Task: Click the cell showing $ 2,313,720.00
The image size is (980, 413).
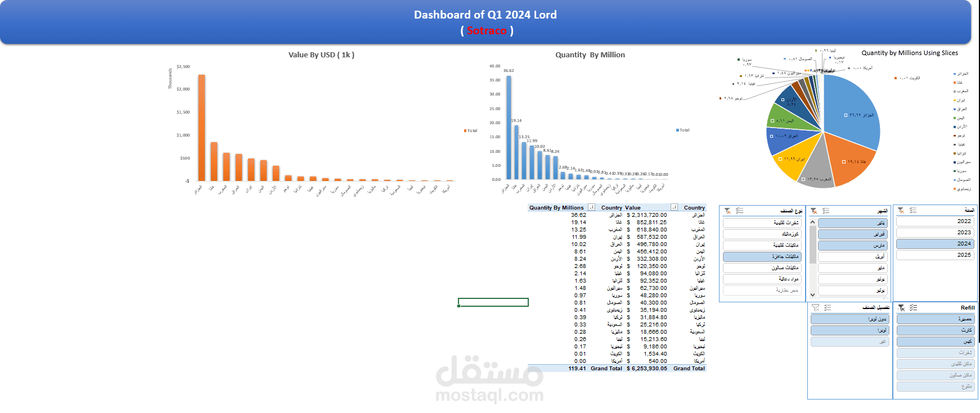Action: pos(647,215)
